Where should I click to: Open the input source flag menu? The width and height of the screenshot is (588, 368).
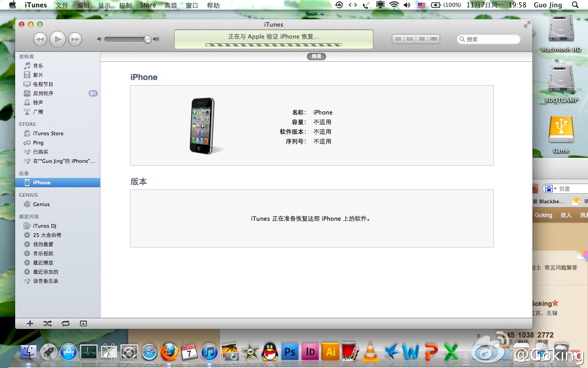tap(421, 5)
